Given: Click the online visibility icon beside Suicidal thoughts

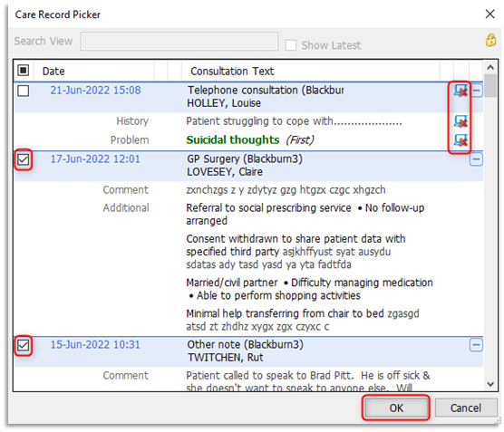Looking at the screenshot, I should (x=460, y=140).
